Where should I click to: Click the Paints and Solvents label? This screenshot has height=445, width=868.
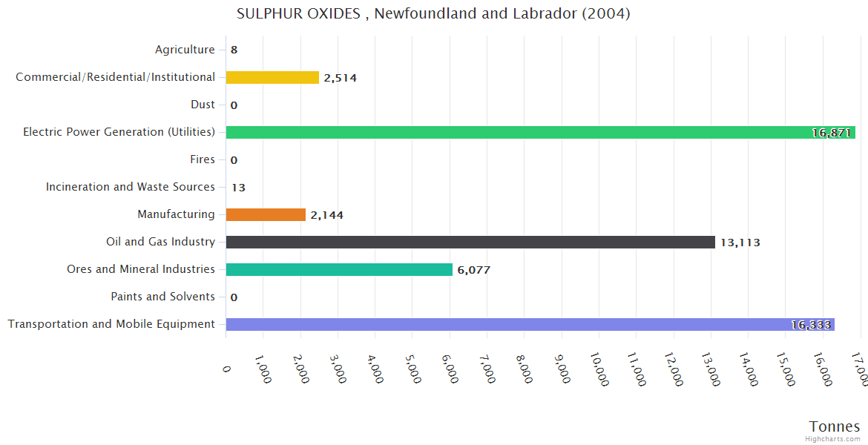click(162, 297)
